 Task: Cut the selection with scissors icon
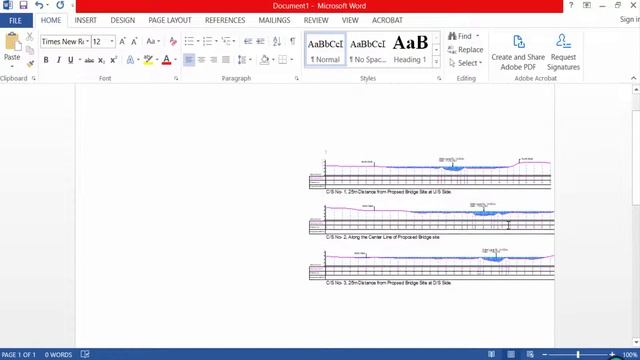tap(30, 37)
